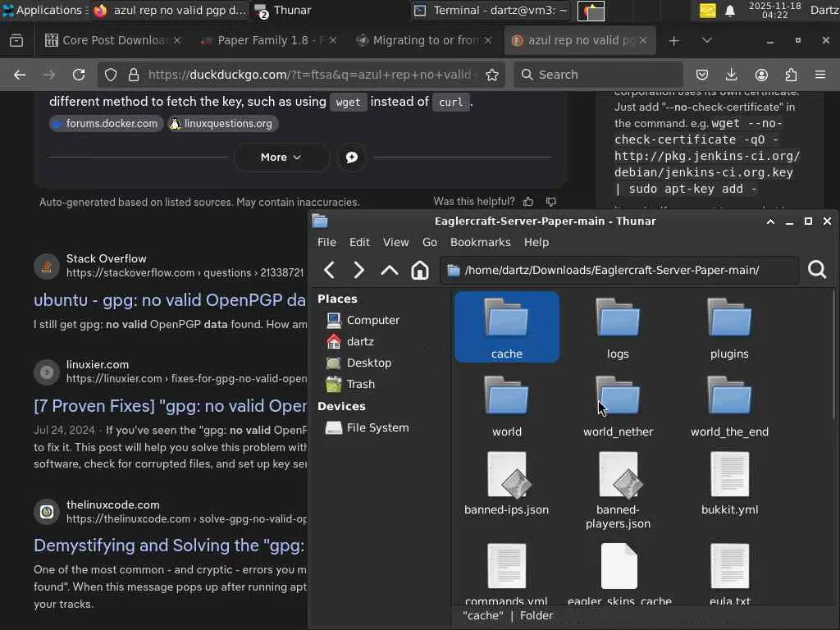Open Thunar Go menu

430,242
